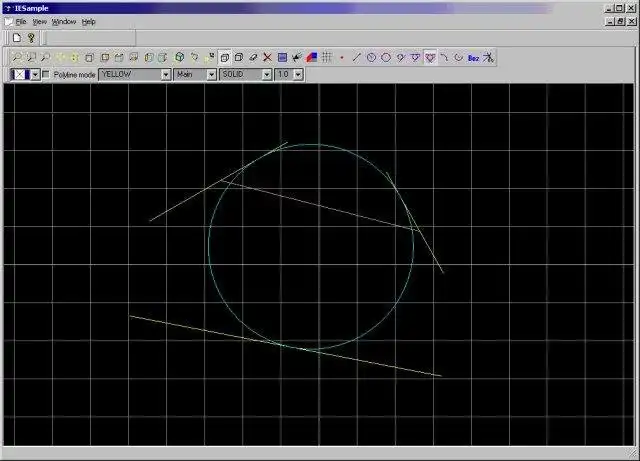Select the Bez bezier curve tool
Viewport: 640px width, 461px height.
pyautogui.click(x=473, y=58)
